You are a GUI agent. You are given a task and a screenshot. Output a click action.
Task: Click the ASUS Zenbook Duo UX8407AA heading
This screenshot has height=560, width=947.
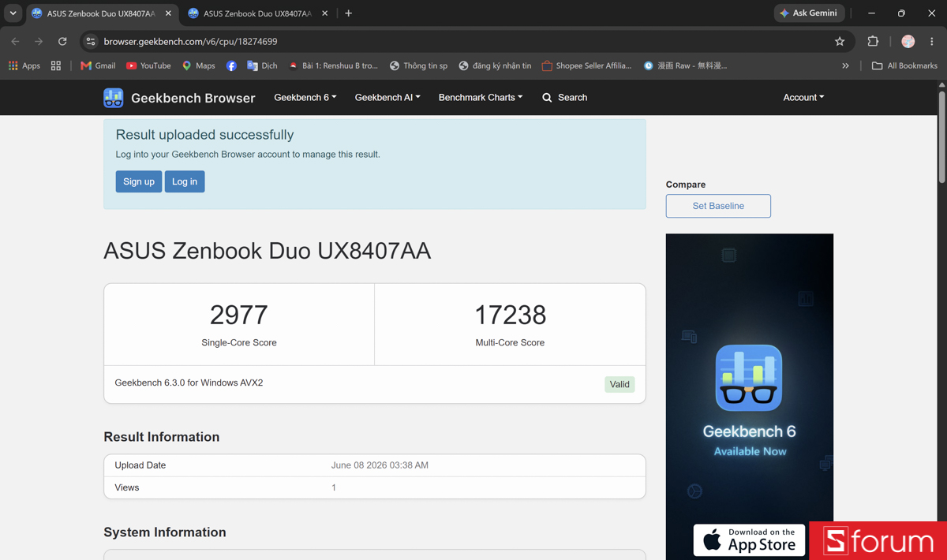[x=267, y=251]
